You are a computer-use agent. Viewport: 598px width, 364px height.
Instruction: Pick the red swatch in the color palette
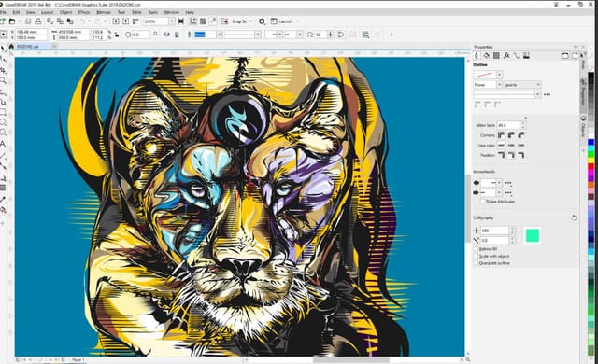point(591,166)
